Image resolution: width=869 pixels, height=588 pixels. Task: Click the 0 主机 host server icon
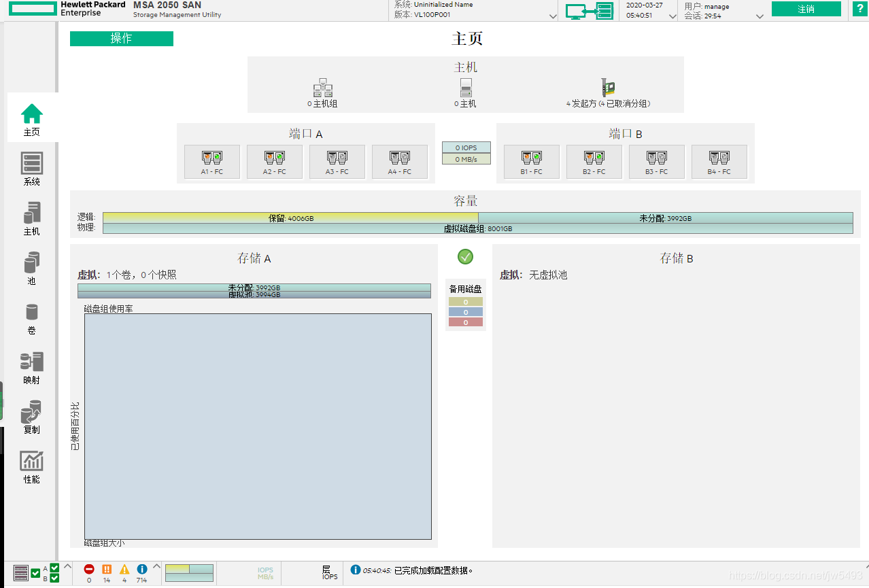click(x=466, y=88)
